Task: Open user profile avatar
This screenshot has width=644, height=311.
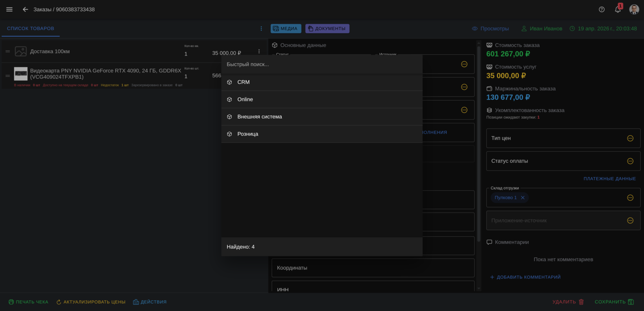Action: (x=634, y=9)
